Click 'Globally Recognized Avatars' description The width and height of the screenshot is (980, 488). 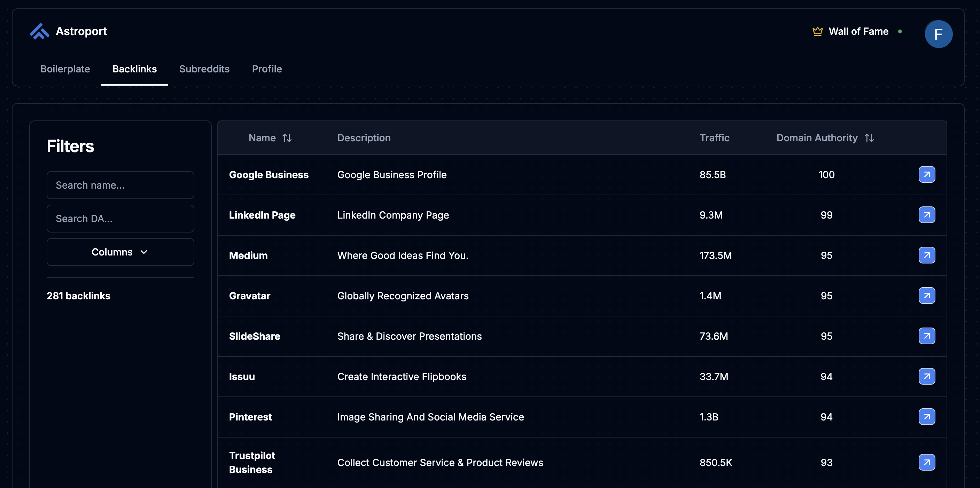(x=403, y=296)
